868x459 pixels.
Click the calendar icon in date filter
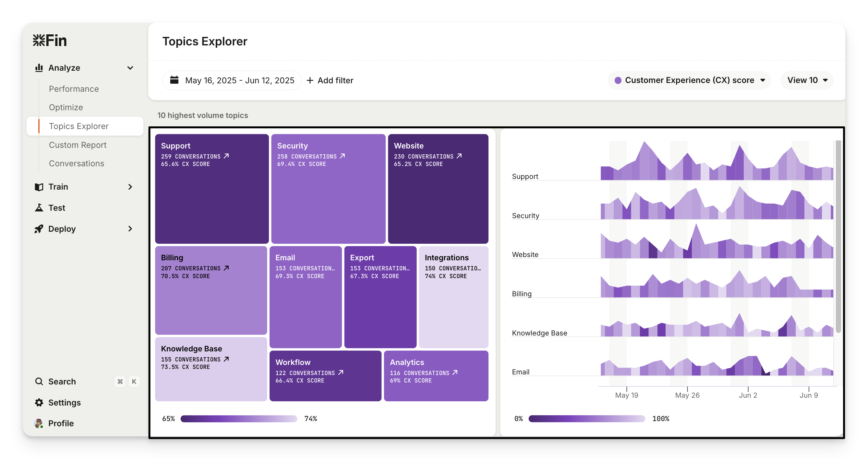click(174, 80)
